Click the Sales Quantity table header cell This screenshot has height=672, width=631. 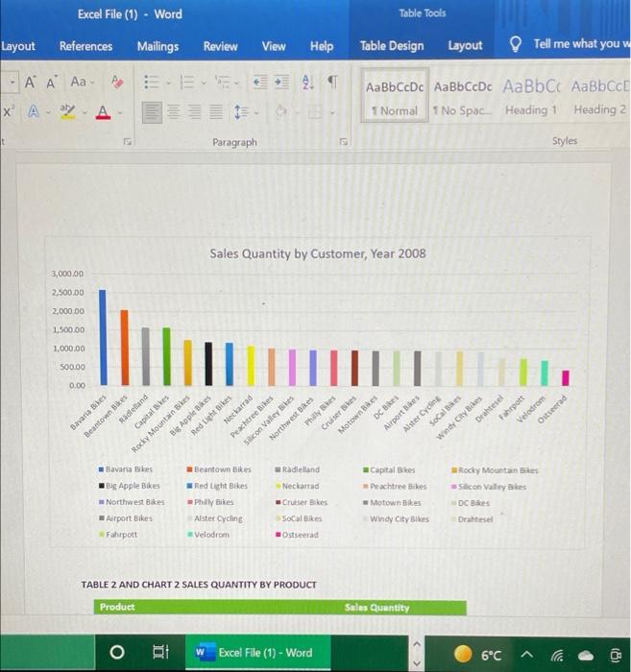click(x=376, y=608)
